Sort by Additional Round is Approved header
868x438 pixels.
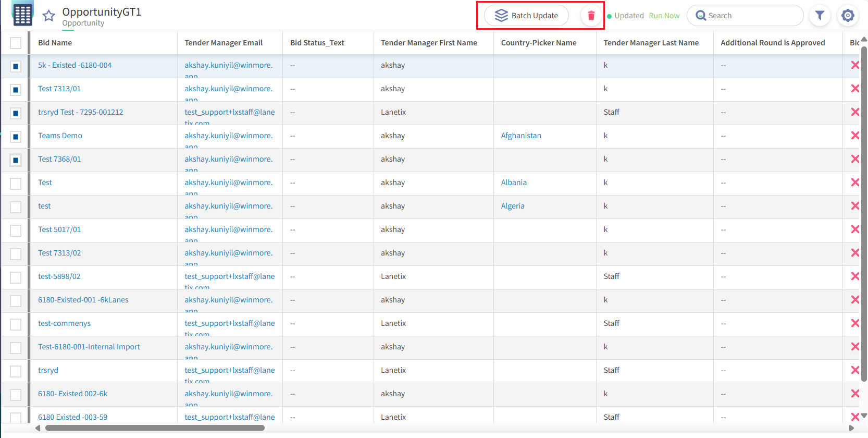coord(773,43)
